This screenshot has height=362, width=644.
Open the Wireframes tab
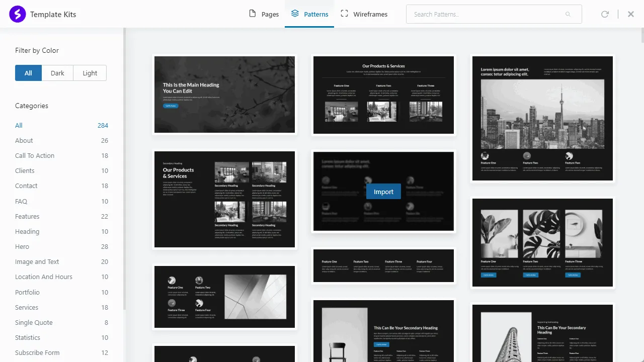(x=364, y=14)
